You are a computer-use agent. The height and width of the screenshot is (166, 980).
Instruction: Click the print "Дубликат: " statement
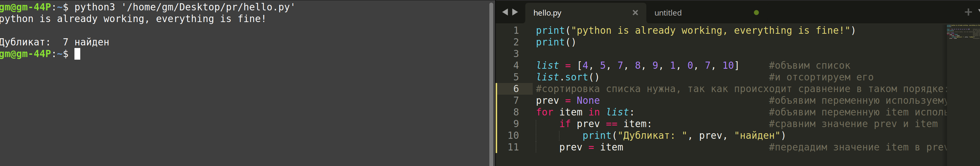(684, 136)
